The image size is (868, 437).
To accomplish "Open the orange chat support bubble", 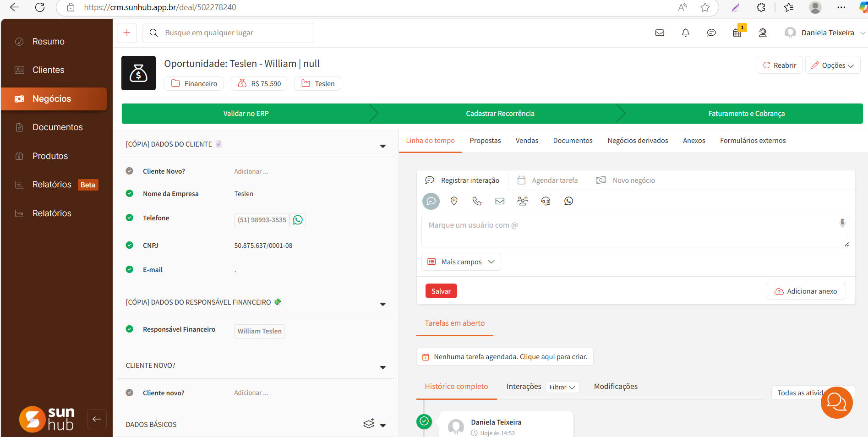I will coord(836,403).
